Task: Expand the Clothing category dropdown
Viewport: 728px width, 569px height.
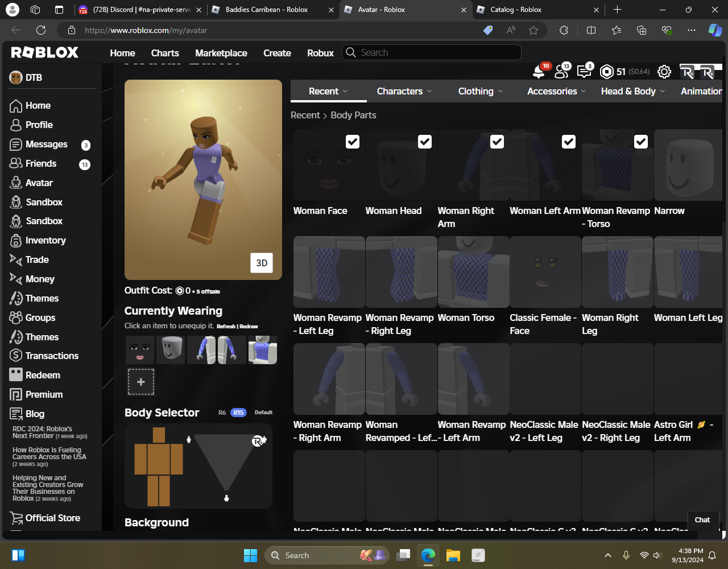Action: click(x=481, y=91)
